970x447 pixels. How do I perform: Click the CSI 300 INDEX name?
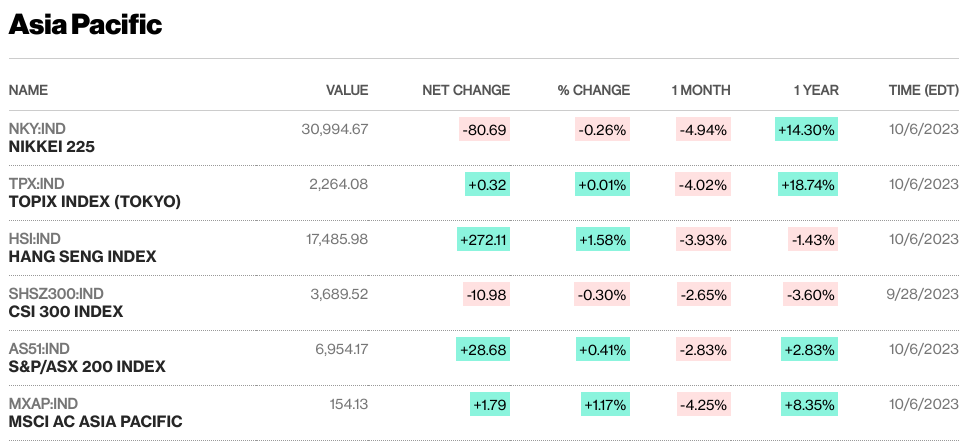click(x=66, y=312)
